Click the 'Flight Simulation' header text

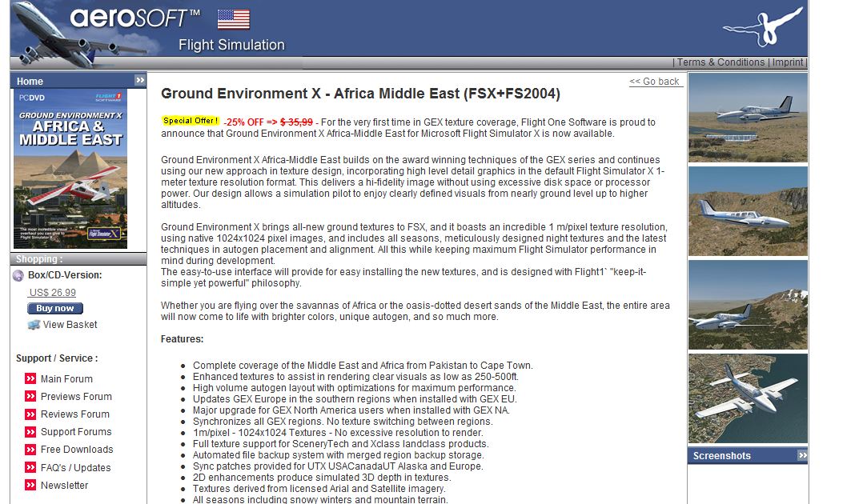231,45
